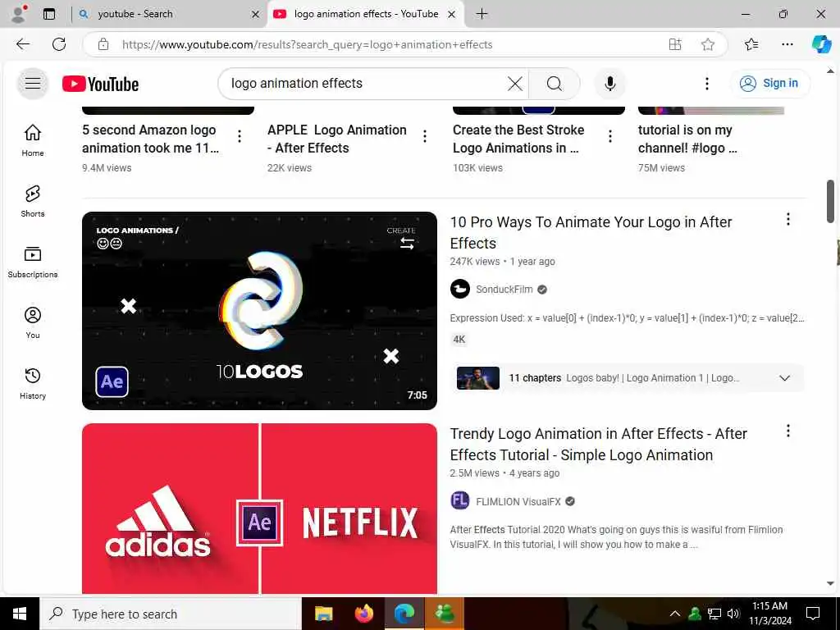Screen dimensions: 840x630
Task: Click the Sign in button
Action: [769, 84]
